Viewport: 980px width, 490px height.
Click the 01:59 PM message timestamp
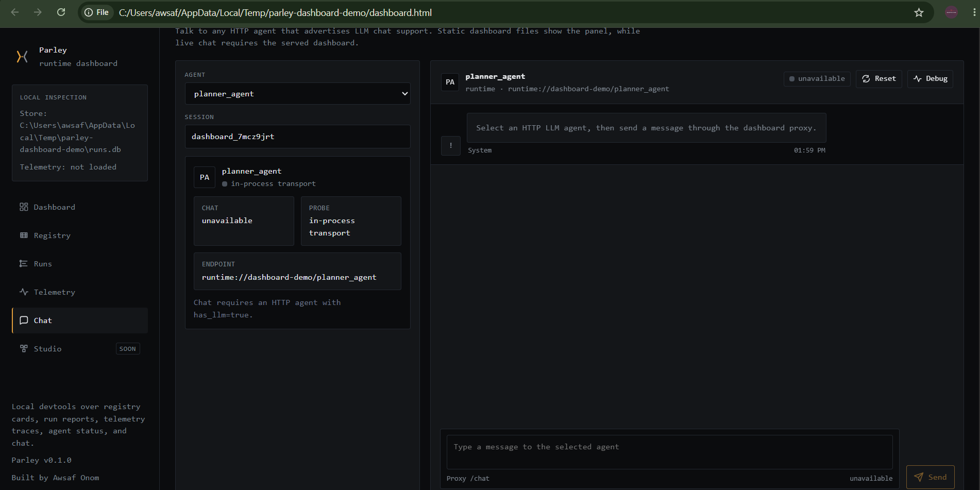tap(809, 150)
